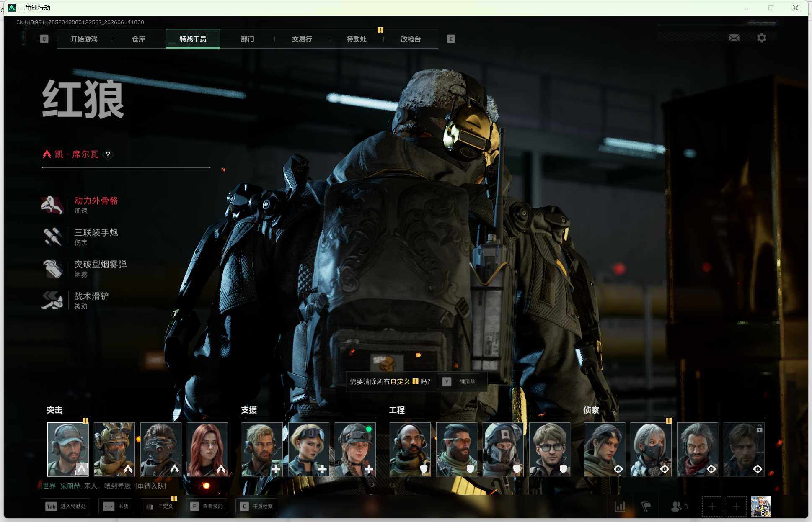Image resolution: width=812 pixels, height=522 pixels.
Task: Click the 突击 category heading
Action: click(54, 410)
